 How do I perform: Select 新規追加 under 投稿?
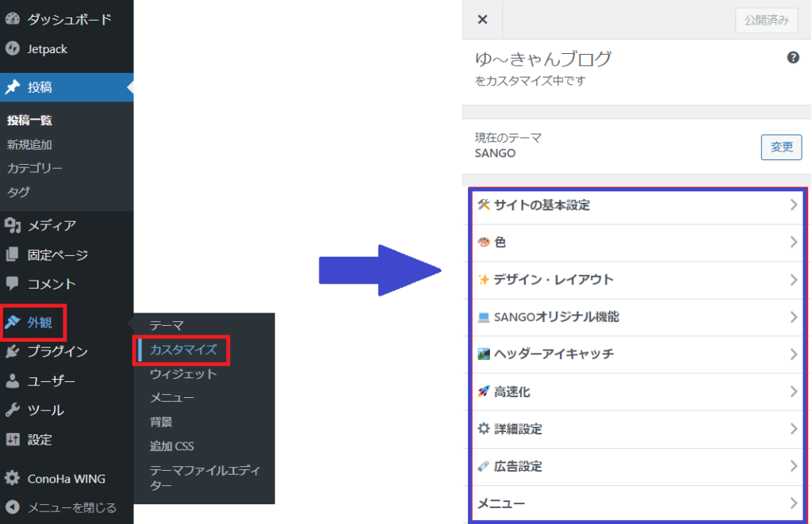pos(29,144)
